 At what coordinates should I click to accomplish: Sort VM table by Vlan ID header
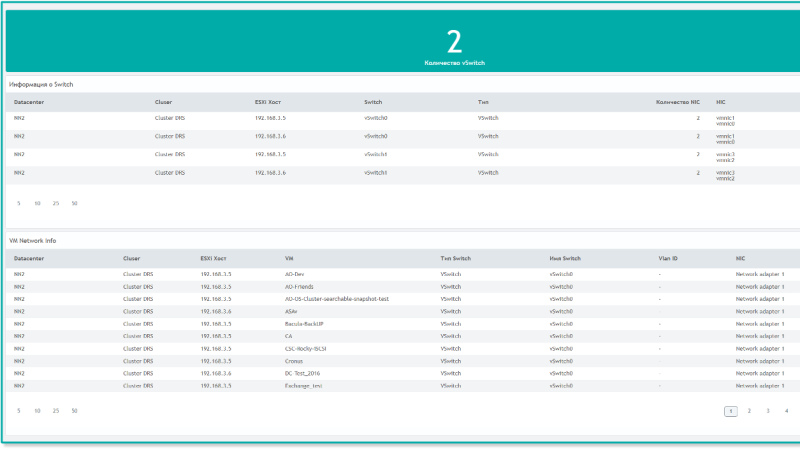pos(668,258)
